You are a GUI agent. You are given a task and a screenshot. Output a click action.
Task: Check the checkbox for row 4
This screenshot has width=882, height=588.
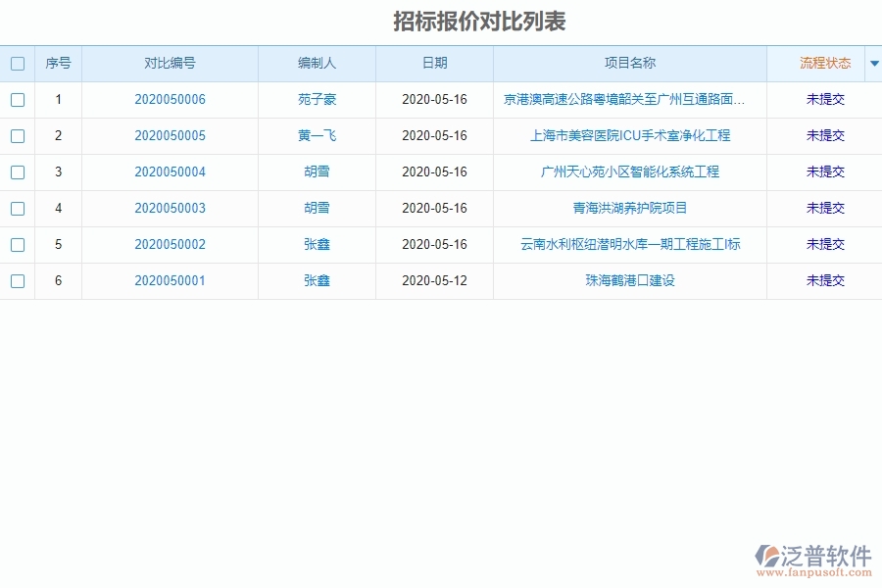(x=18, y=208)
